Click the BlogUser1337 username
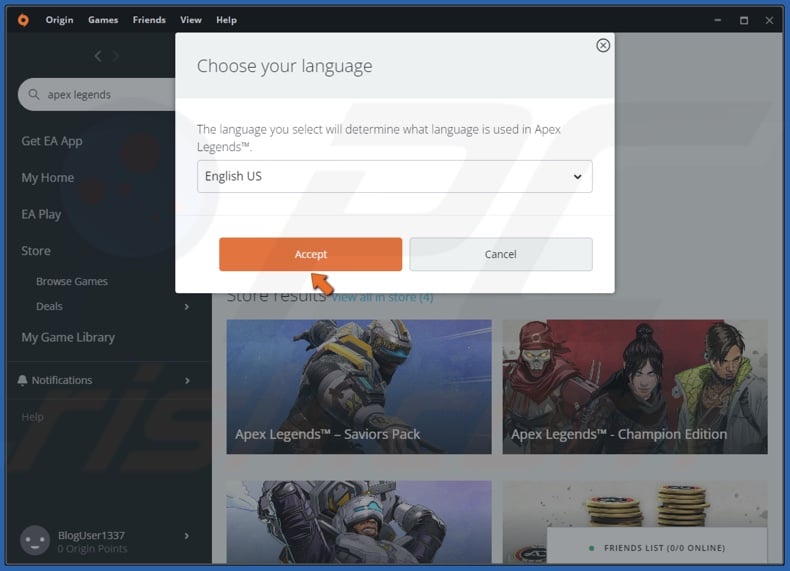Image resolution: width=790 pixels, height=571 pixels. coord(91,535)
